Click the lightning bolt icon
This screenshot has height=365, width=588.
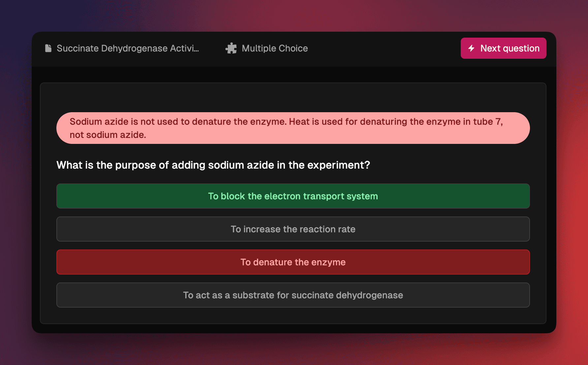(x=471, y=48)
